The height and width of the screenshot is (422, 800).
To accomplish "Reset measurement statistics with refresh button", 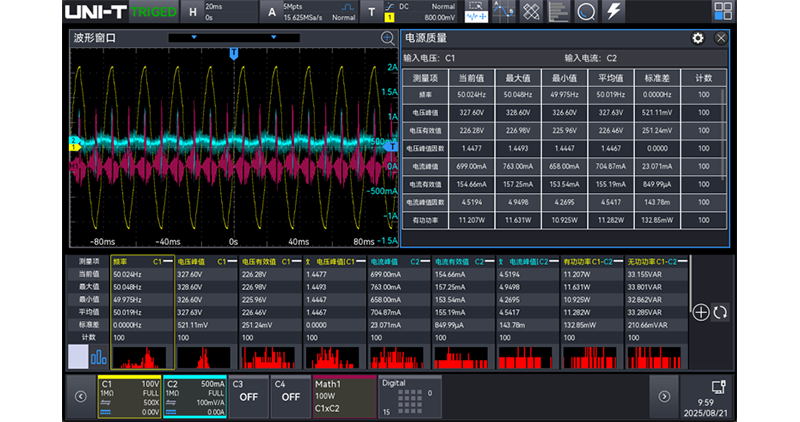I will click(x=720, y=312).
